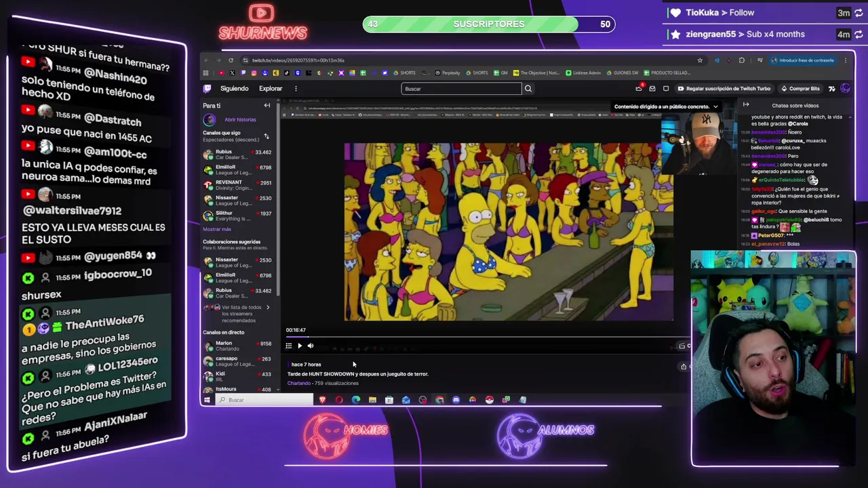Open the Twitch home logo
The height and width of the screenshot is (488, 868).
(x=208, y=88)
